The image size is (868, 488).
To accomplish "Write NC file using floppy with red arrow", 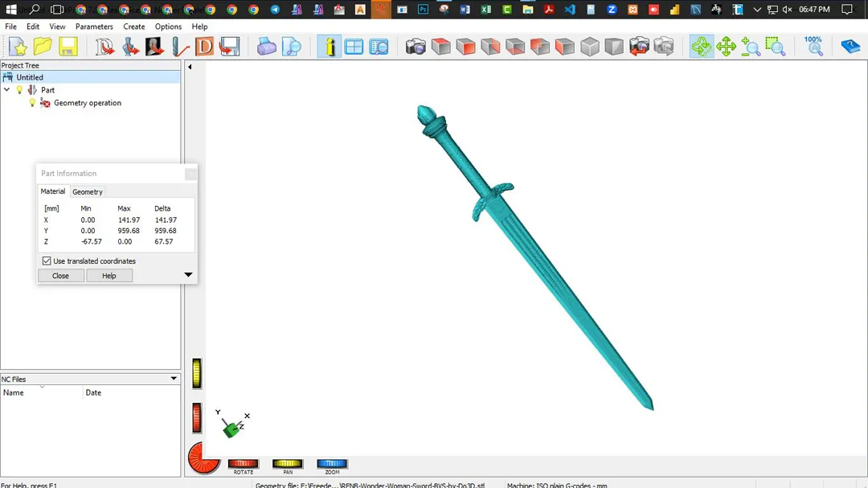I will [228, 47].
